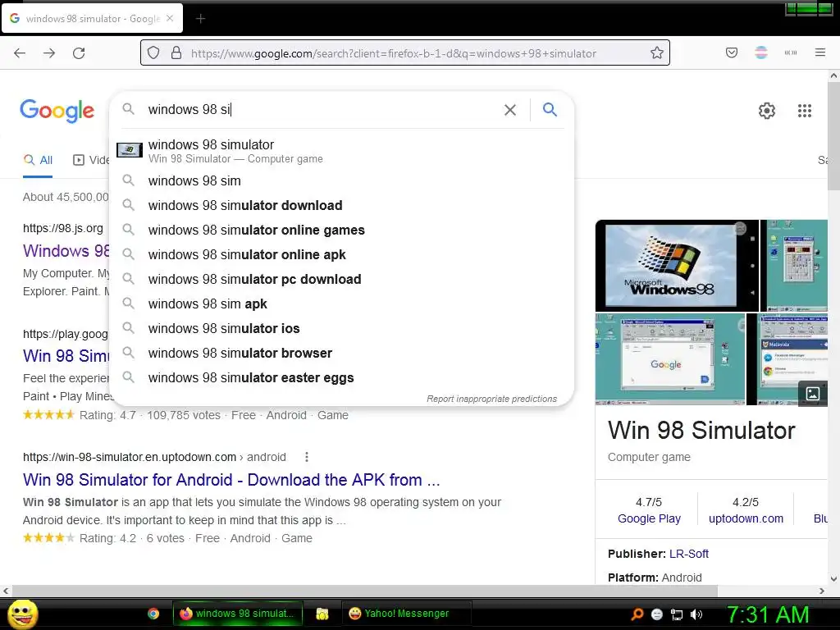Open the LR-Soft publisher link
840x630 pixels.
[688, 554]
